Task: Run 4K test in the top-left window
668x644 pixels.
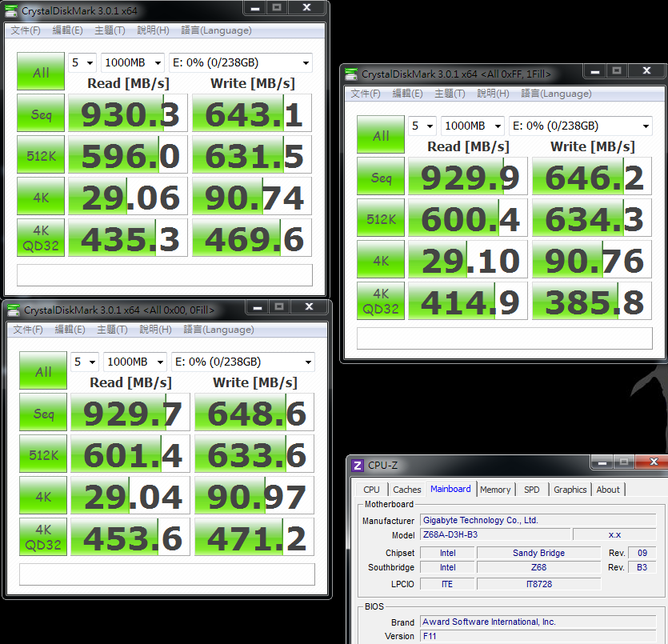Action: click(x=41, y=196)
